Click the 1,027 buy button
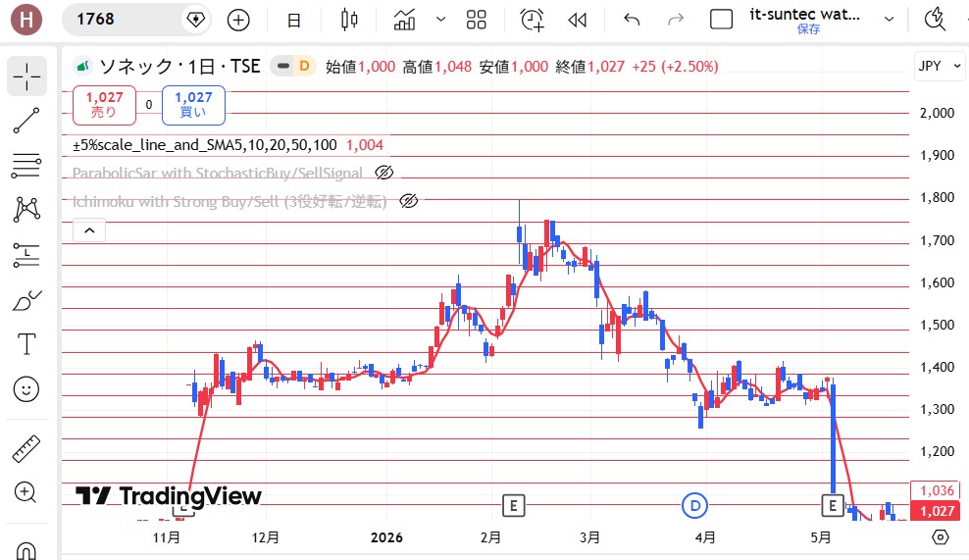The width and height of the screenshot is (969, 560). click(x=193, y=105)
